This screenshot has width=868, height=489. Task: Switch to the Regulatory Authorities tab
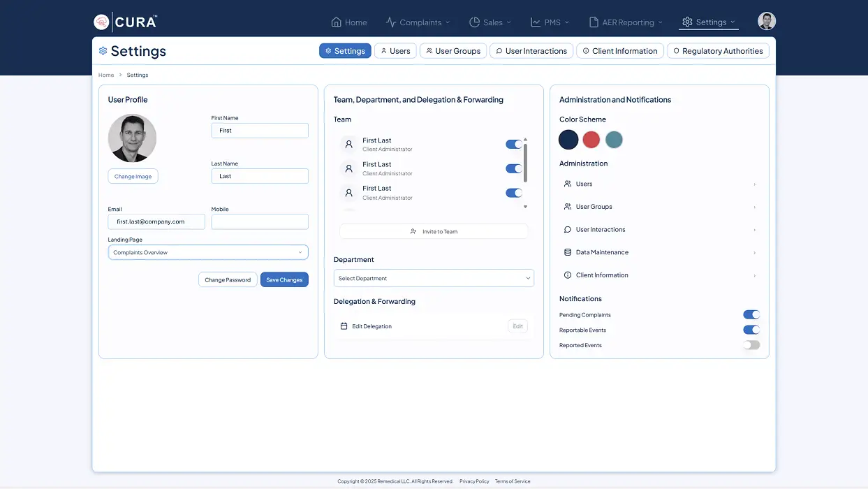(x=718, y=51)
